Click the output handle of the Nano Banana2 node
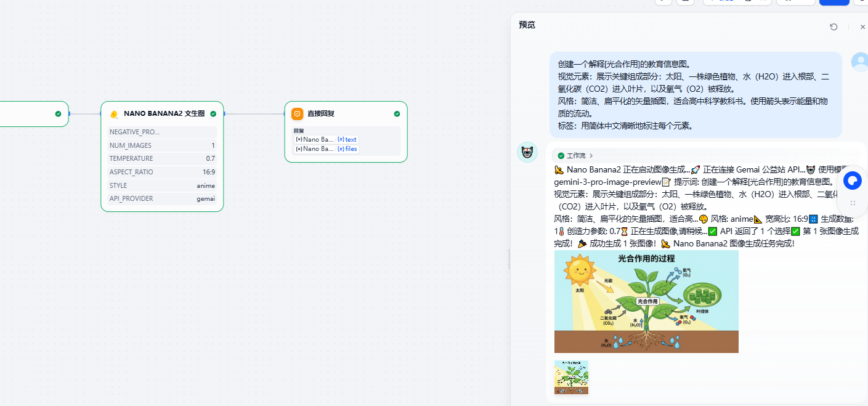 tap(224, 113)
